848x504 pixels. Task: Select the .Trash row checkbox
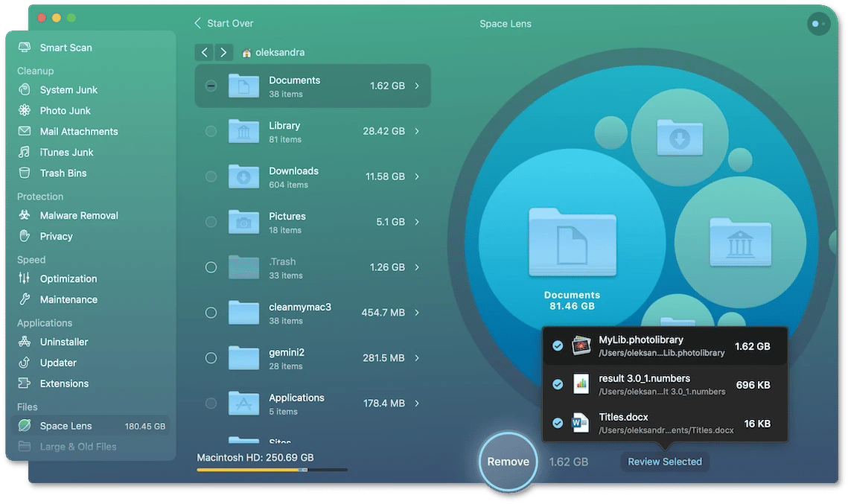(x=211, y=267)
